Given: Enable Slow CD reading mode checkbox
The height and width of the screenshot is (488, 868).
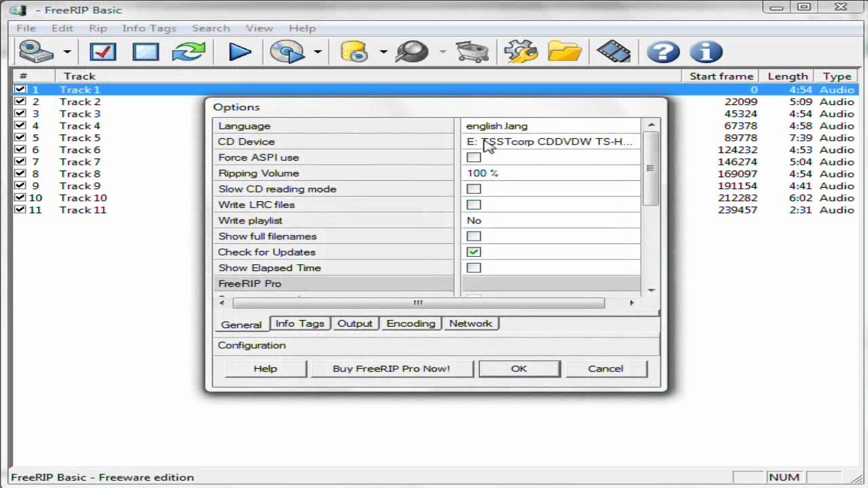Looking at the screenshot, I should 474,189.
